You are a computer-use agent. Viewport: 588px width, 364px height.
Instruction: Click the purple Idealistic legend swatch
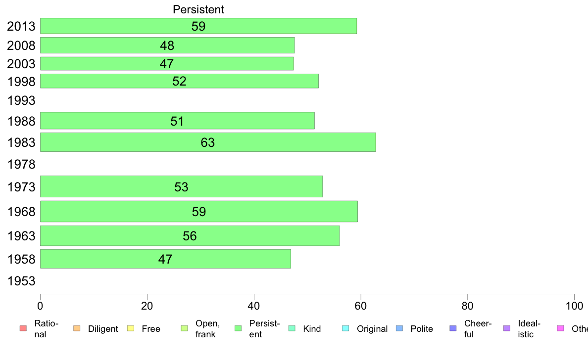click(x=507, y=328)
